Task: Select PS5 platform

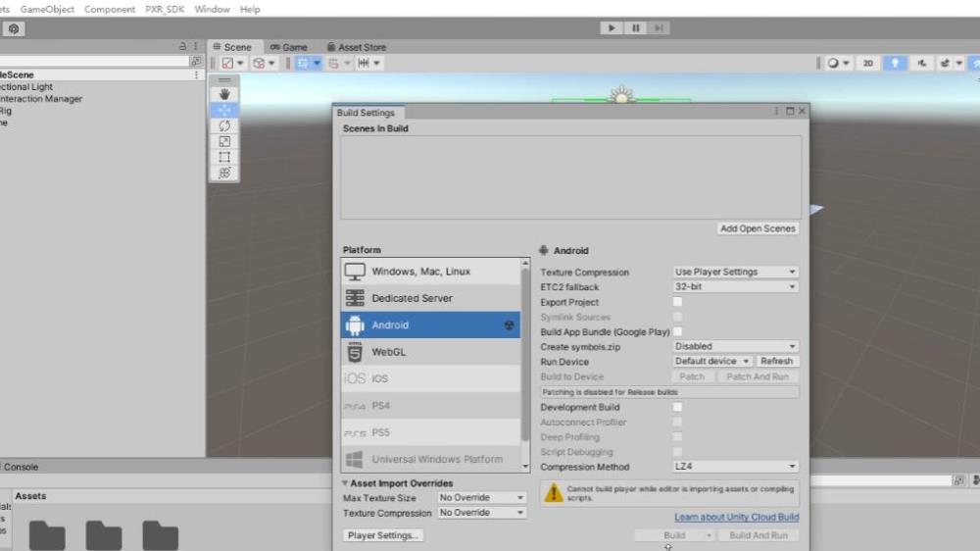Action: coord(430,432)
